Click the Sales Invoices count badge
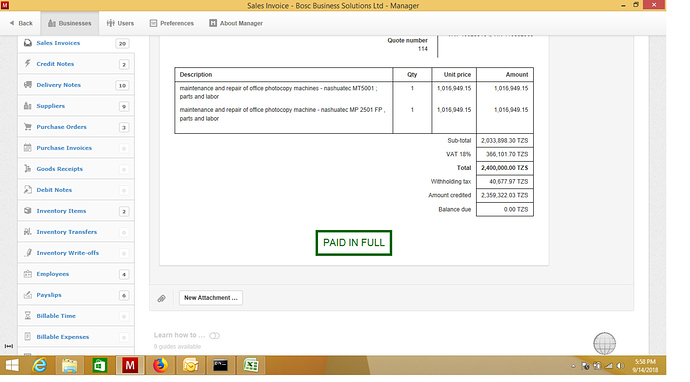 tap(122, 43)
